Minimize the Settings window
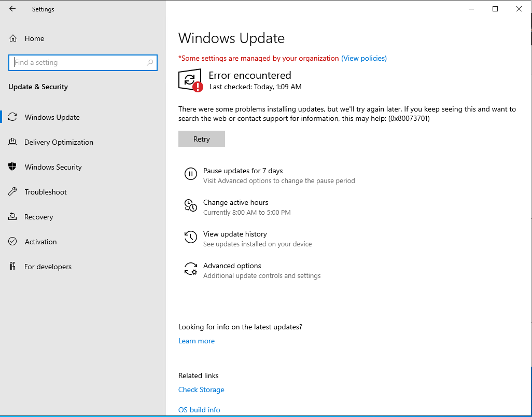This screenshot has height=417, width=532. [x=471, y=9]
